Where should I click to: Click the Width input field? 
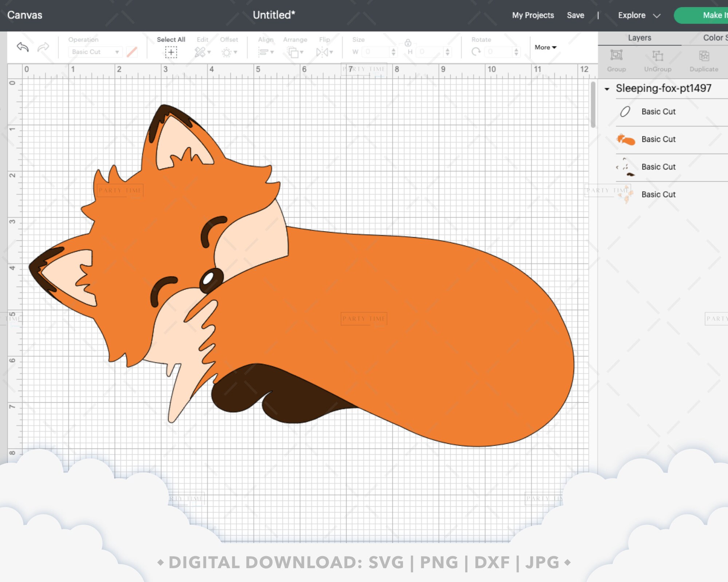[373, 52]
